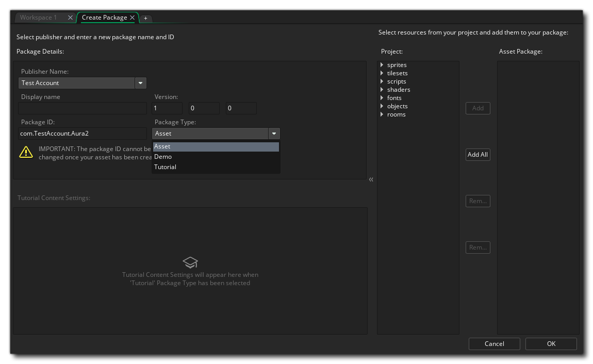Cancel the package creation
Screen dimensions: 593x364
coord(494,344)
